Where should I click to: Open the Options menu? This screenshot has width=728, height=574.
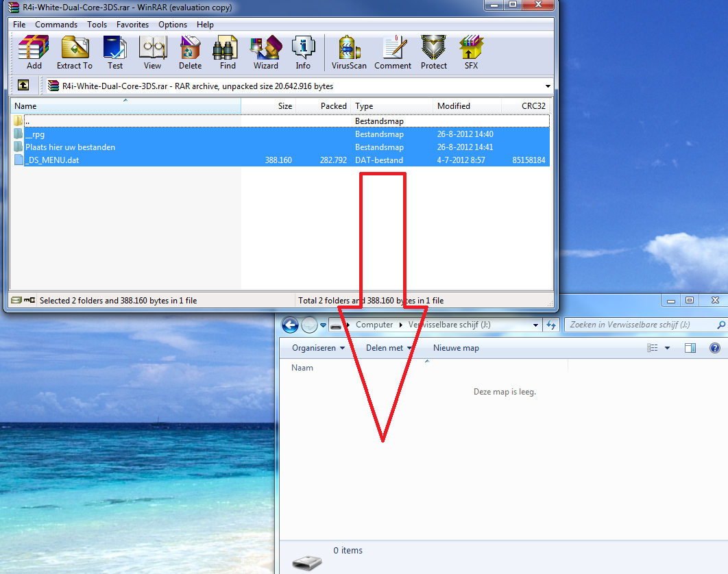pyautogui.click(x=173, y=25)
